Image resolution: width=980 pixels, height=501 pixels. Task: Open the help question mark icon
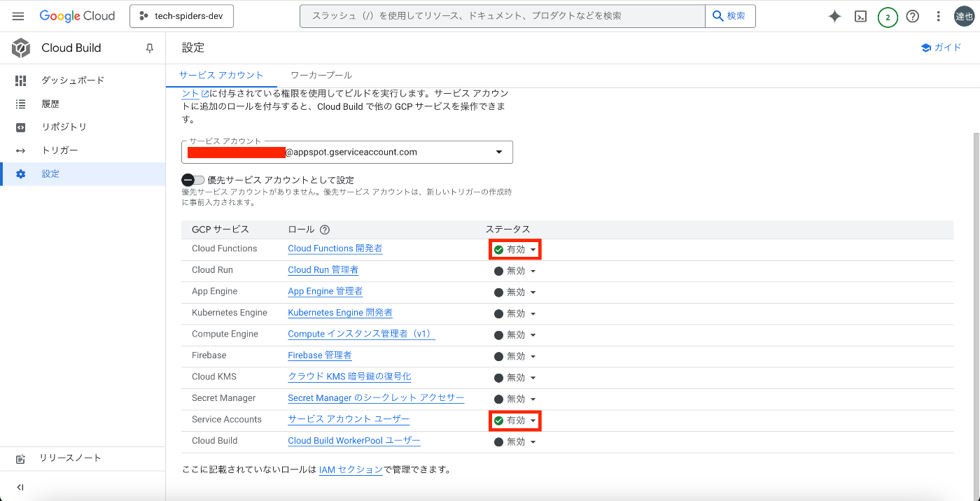click(x=913, y=16)
